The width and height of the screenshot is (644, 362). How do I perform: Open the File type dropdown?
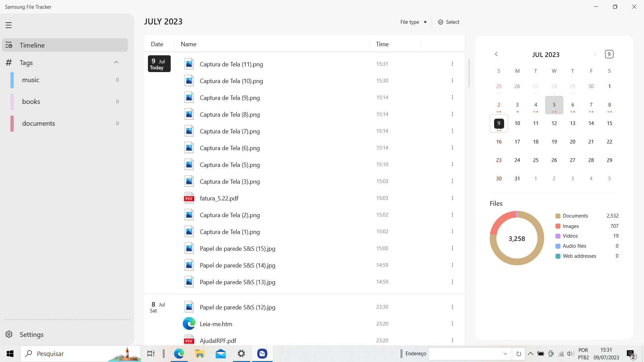tap(413, 22)
